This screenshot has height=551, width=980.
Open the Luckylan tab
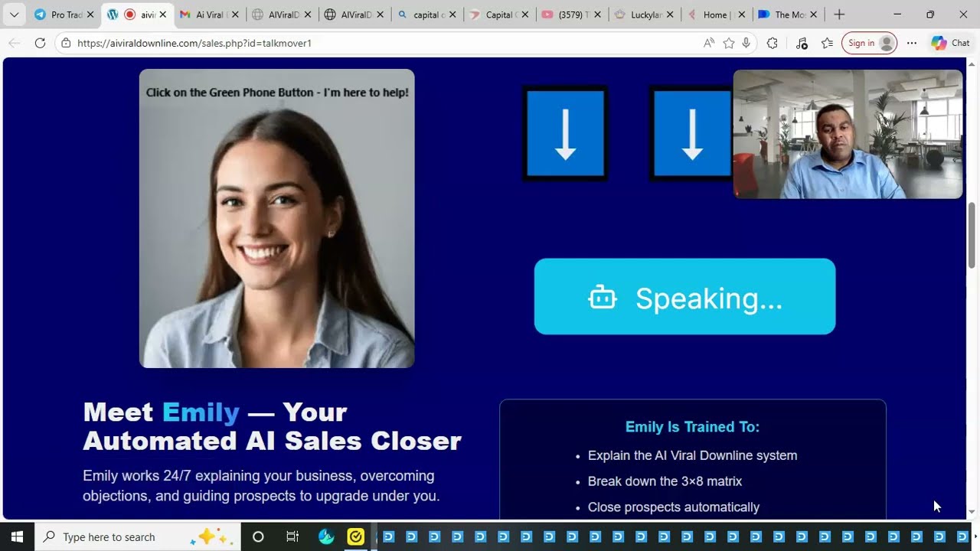point(645,15)
